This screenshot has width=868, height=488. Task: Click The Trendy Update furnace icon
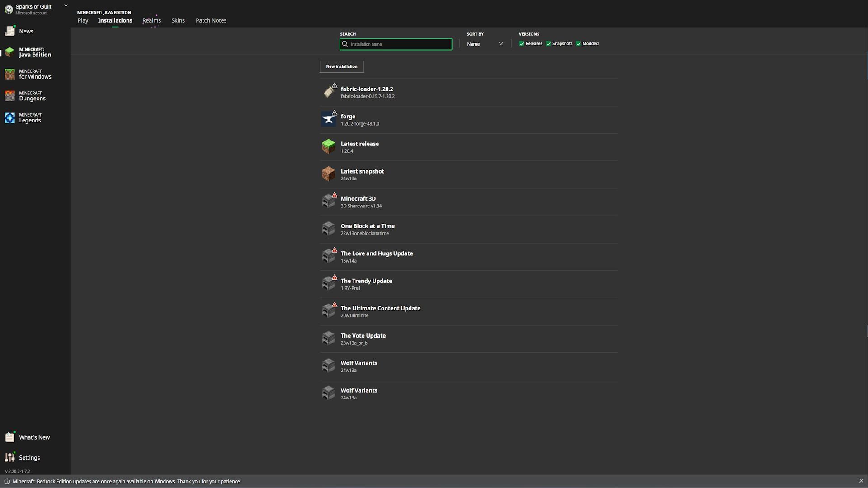pos(329,284)
